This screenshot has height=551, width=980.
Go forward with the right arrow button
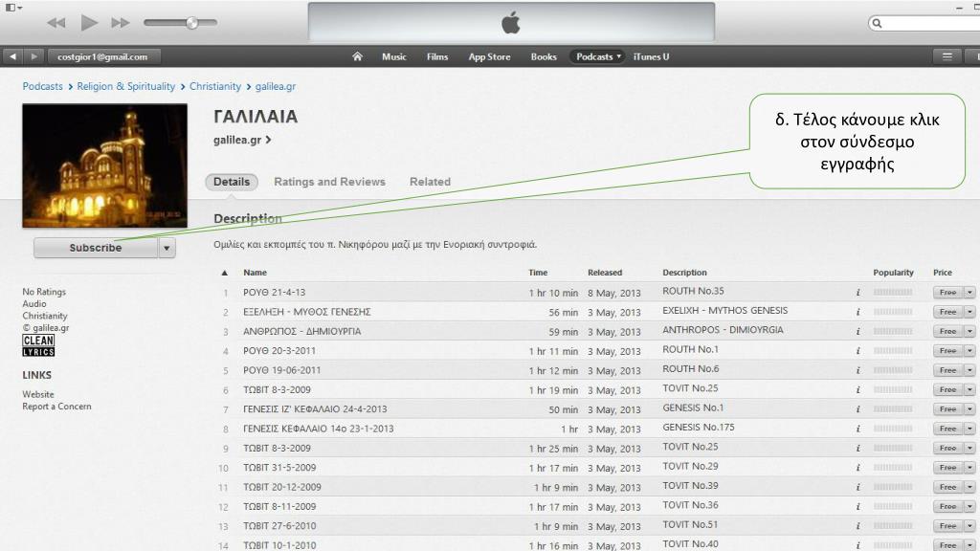pos(33,56)
